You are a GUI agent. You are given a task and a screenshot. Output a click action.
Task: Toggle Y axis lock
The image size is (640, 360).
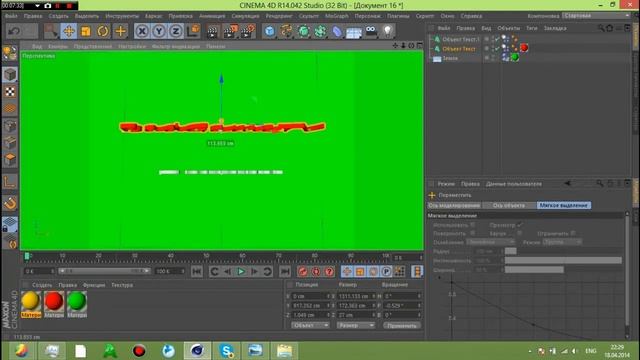(x=159, y=31)
